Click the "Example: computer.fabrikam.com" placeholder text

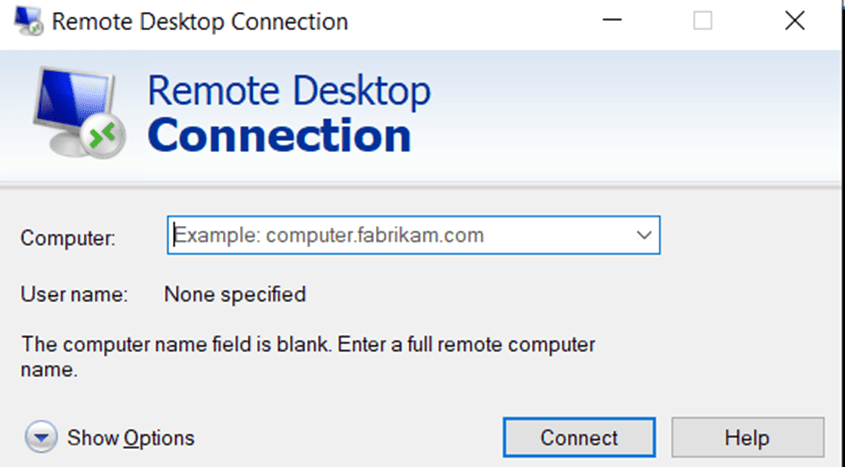click(330, 236)
